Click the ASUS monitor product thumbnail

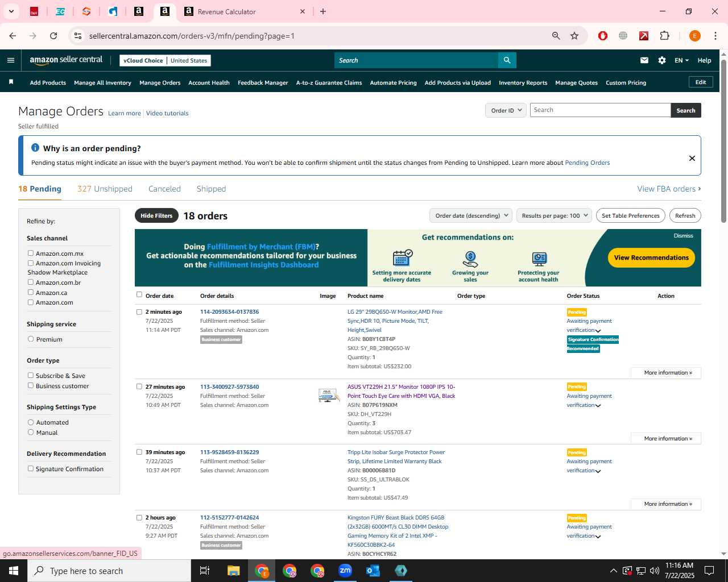(x=329, y=396)
